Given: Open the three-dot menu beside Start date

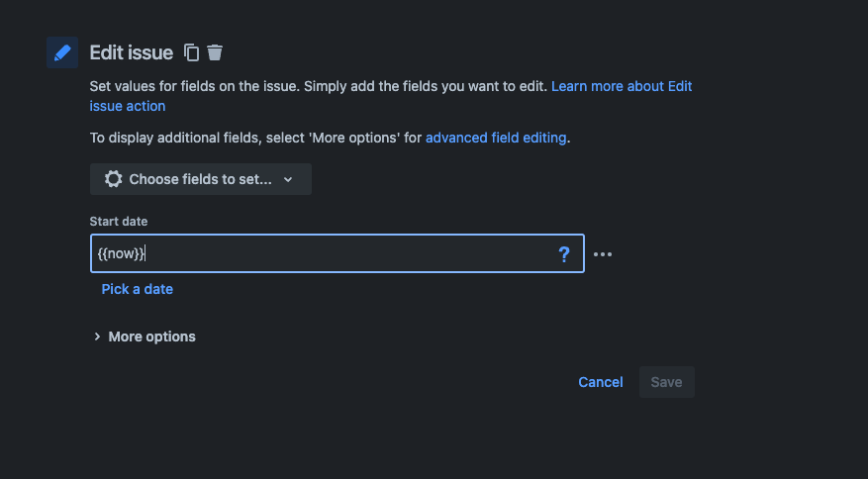Looking at the screenshot, I should click(603, 254).
